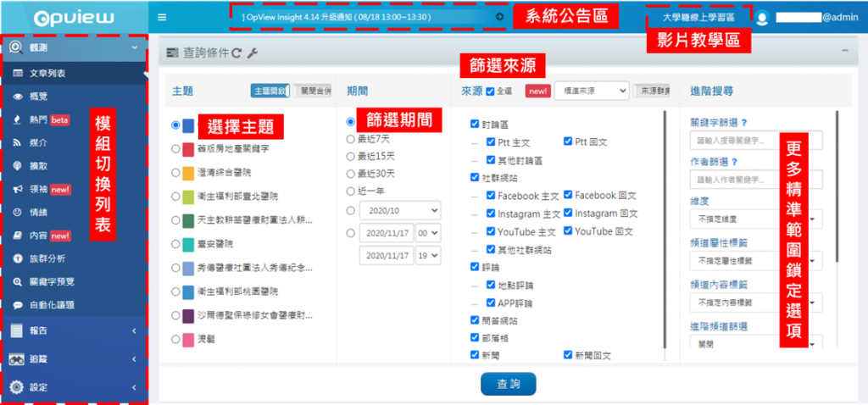Screen dimensions: 868x405
Task: Open the 大學聽線上學習區 link
Action: [x=698, y=17]
